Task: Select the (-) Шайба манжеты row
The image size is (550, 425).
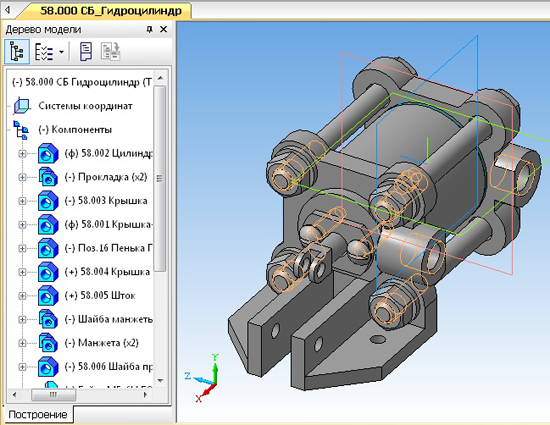Action: click(108, 319)
